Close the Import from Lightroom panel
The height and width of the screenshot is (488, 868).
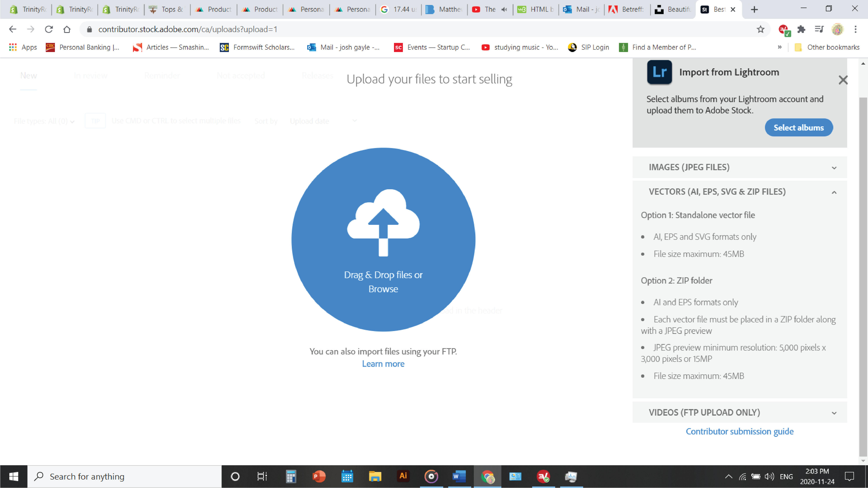point(843,80)
